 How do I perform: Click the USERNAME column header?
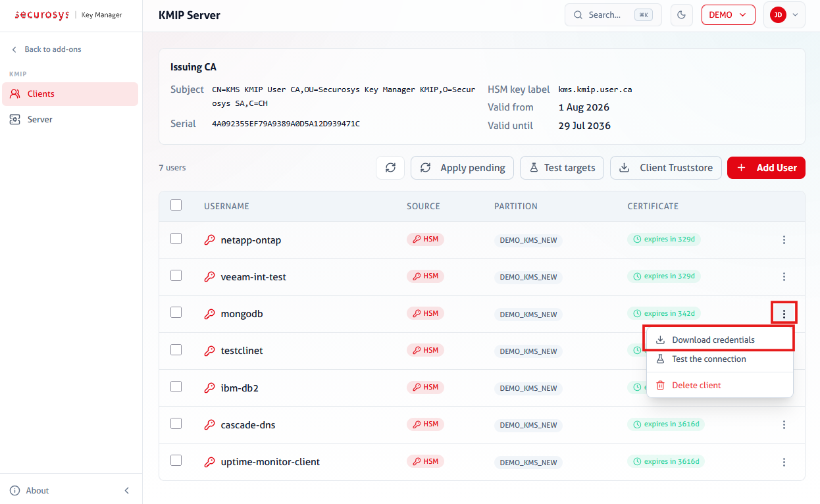tap(226, 206)
